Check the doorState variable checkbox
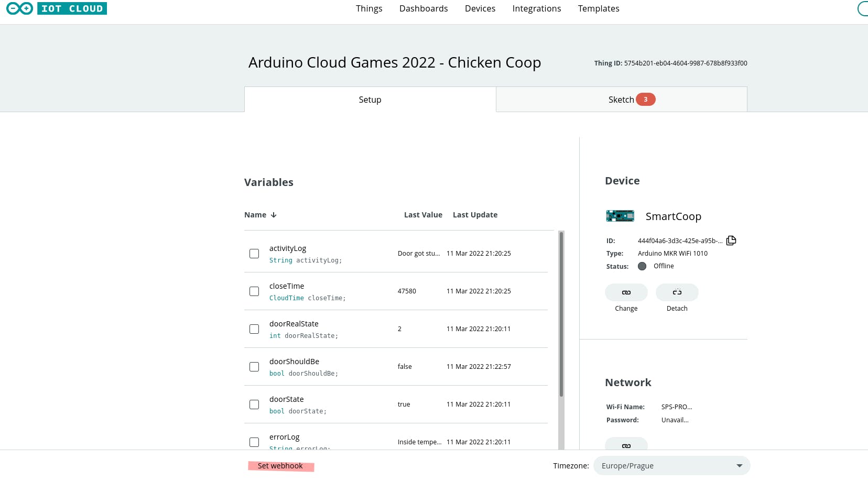Image resolution: width=868 pixels, height=481 pixels. click(x=254, y=405)
